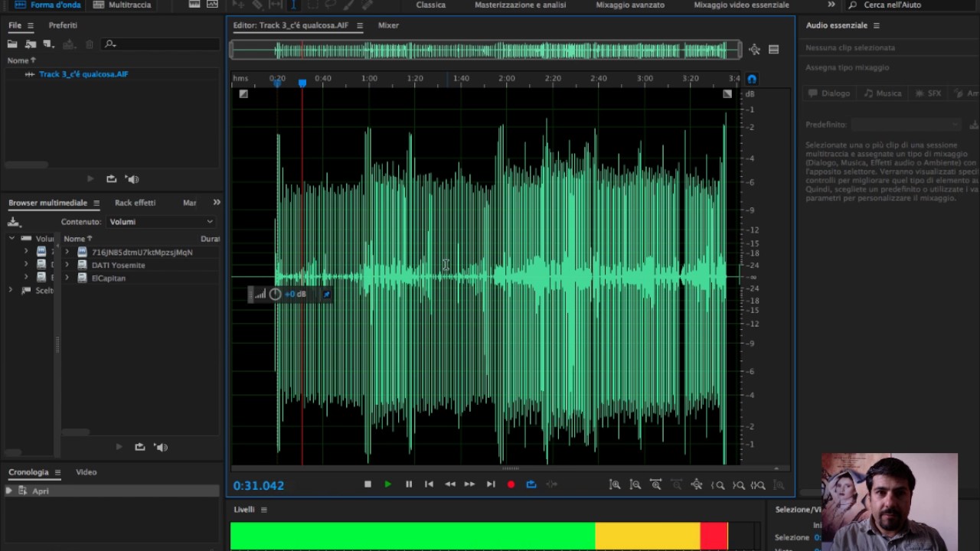Open Contenuto Volumi dropdown
The image size is (980, 551).
point(160,222)
